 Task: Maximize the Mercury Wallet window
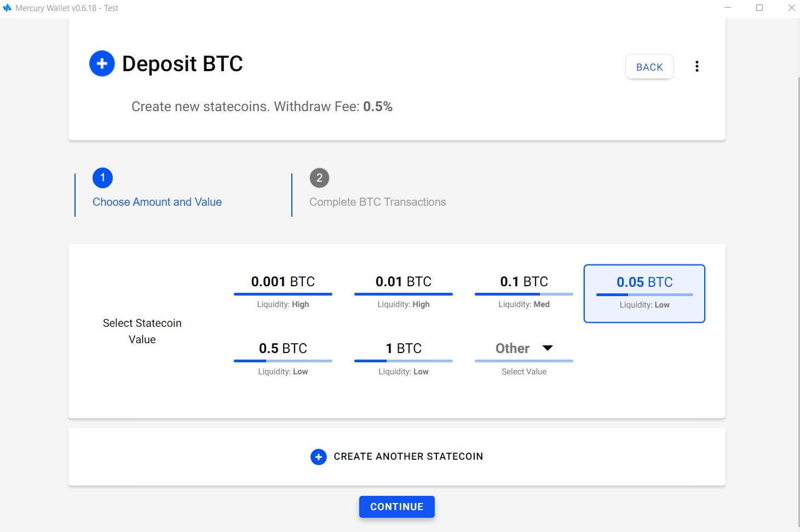759,8
